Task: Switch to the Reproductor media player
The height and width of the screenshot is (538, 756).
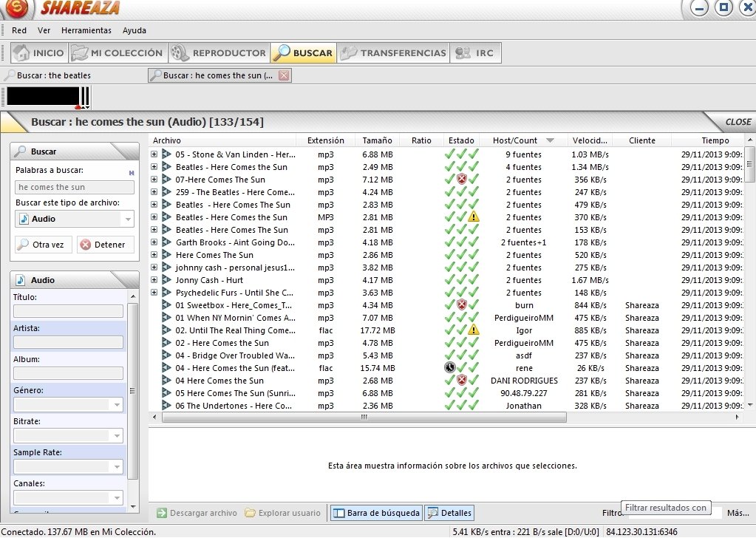Action: point(219,53)
